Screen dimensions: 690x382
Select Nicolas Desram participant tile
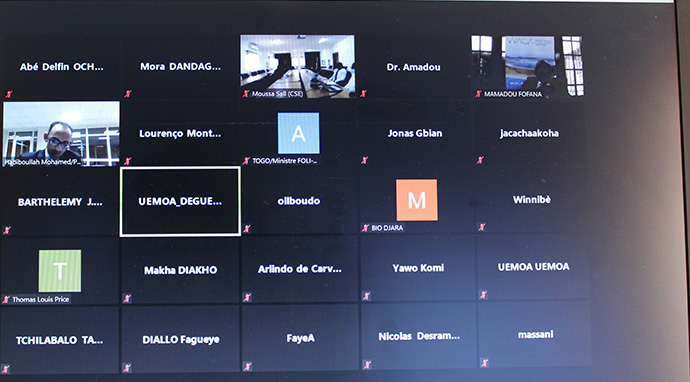pyautogui.click(x=419, y=336)
